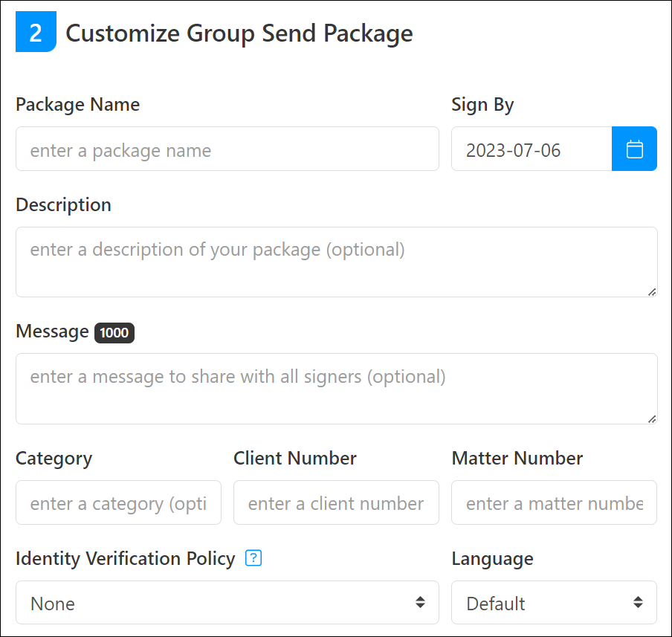This screenshot has width=672, height=637.
Task: Click the Description text area
Action: click(x=336, y=262)
